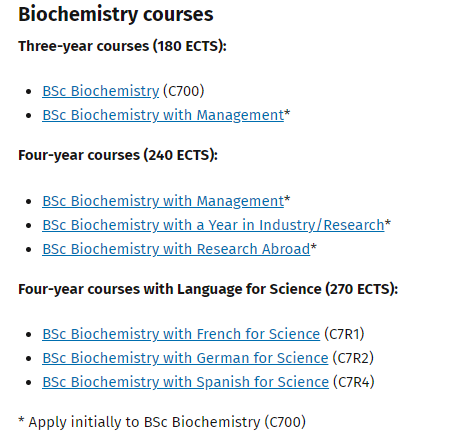Click the bullet before French for Science
458x445 pixels.
coord(29,334)
